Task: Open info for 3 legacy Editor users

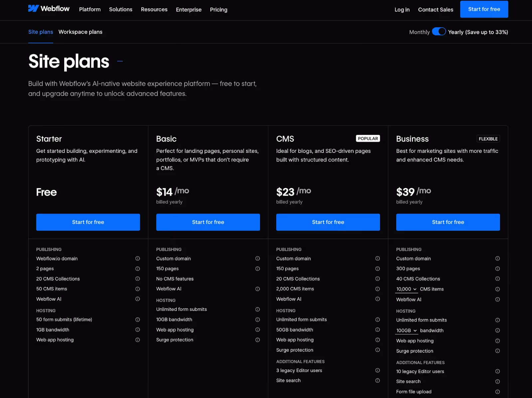Action: click(378, 370)
